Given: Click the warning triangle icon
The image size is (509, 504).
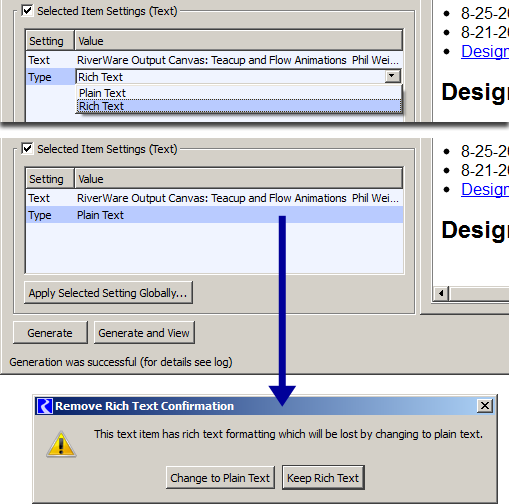Looking at the screenshot, I should point(61,444).
